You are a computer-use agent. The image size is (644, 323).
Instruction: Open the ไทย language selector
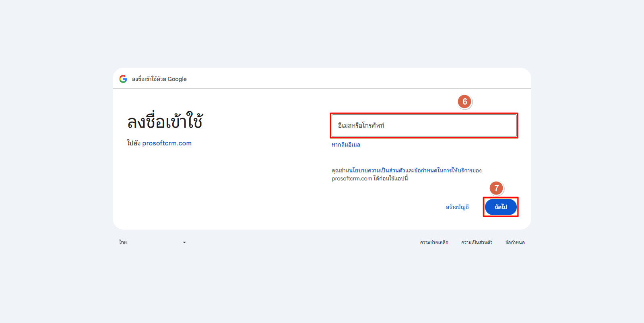pos(152,242)
